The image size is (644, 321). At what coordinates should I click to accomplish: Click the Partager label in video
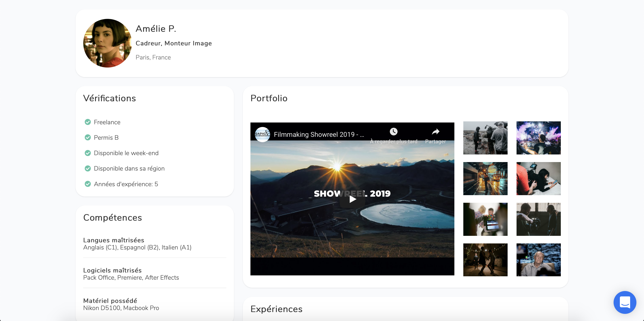coord(436,141)
